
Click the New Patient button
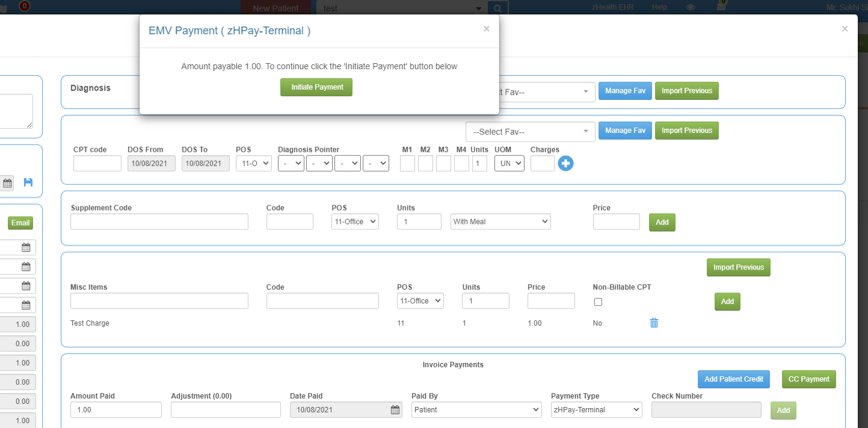click(x=276, y=8)
